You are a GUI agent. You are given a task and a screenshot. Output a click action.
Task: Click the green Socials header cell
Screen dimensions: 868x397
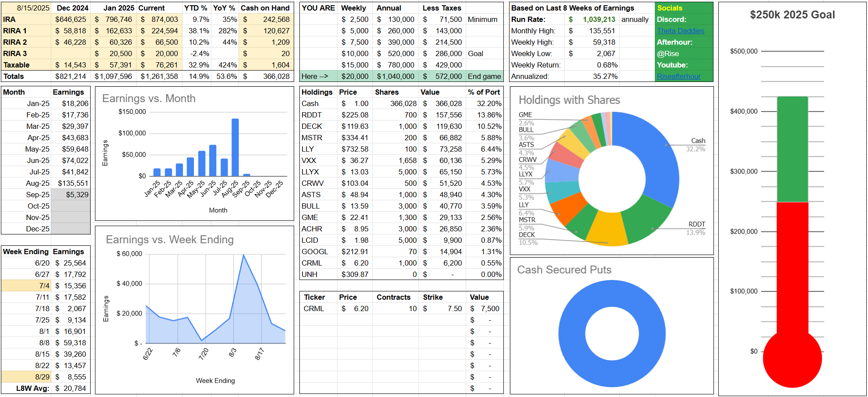[684, 8]
